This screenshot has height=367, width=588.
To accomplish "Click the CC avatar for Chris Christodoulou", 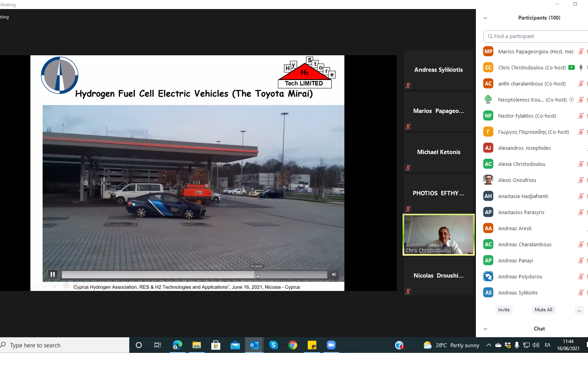I will 488,67.
